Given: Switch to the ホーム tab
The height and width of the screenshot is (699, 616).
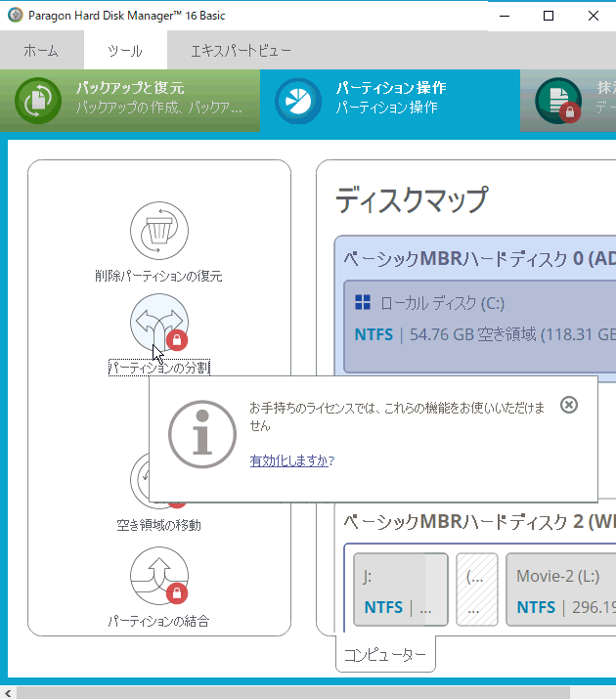Looking at the screenshot, I should pyautogui.click(x=41, y=51).
